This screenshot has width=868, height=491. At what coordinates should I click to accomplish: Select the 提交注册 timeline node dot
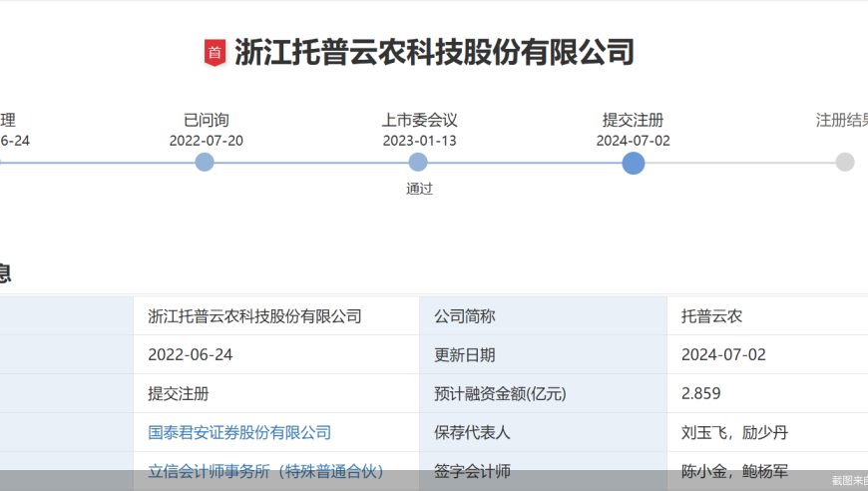tap(634, 164)
